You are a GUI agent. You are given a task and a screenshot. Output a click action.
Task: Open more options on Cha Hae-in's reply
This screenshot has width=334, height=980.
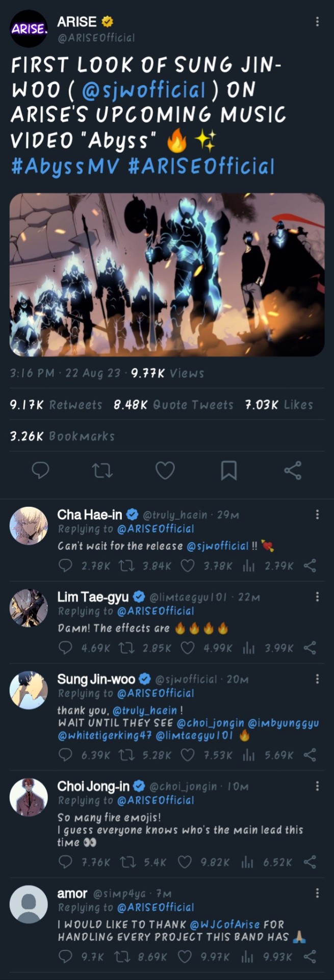317,514
